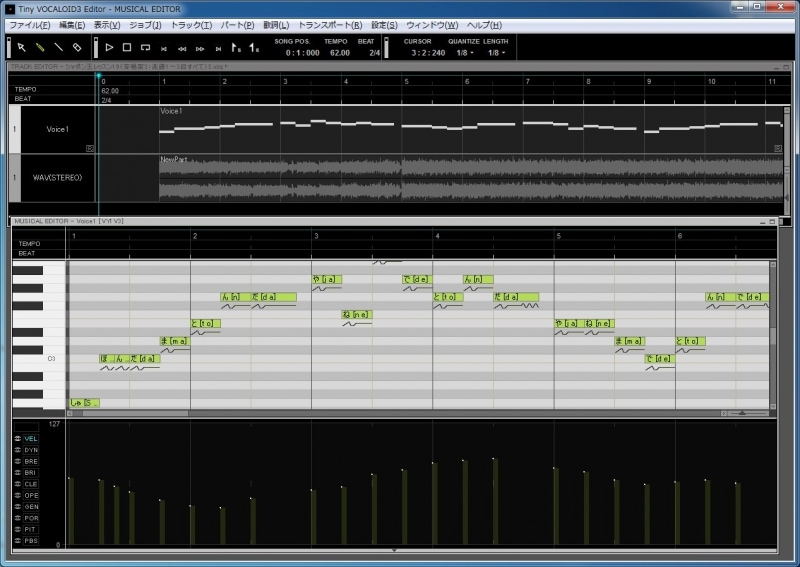The height and width of the screenshot is (567, 800).
Task: Open the 編集(E) menu
Action: click(72, 25)
